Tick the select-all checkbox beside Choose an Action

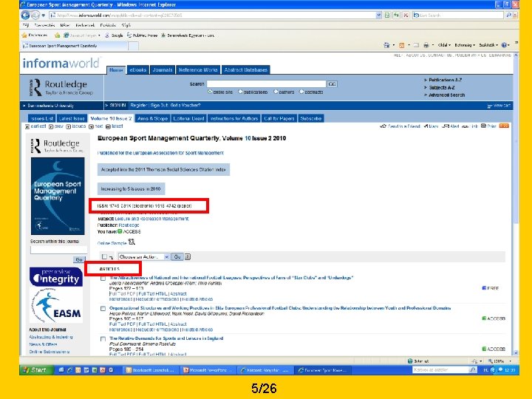[104, 257]
